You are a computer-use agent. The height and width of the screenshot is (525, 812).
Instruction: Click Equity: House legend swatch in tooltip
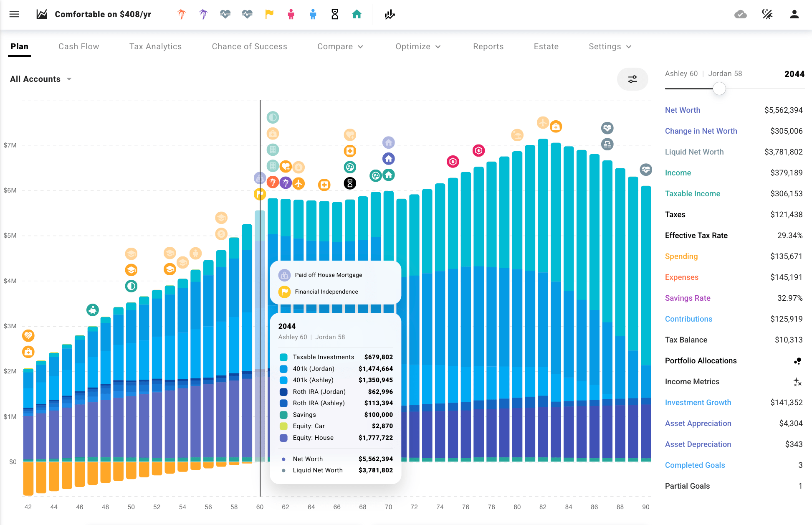[283, 438]
